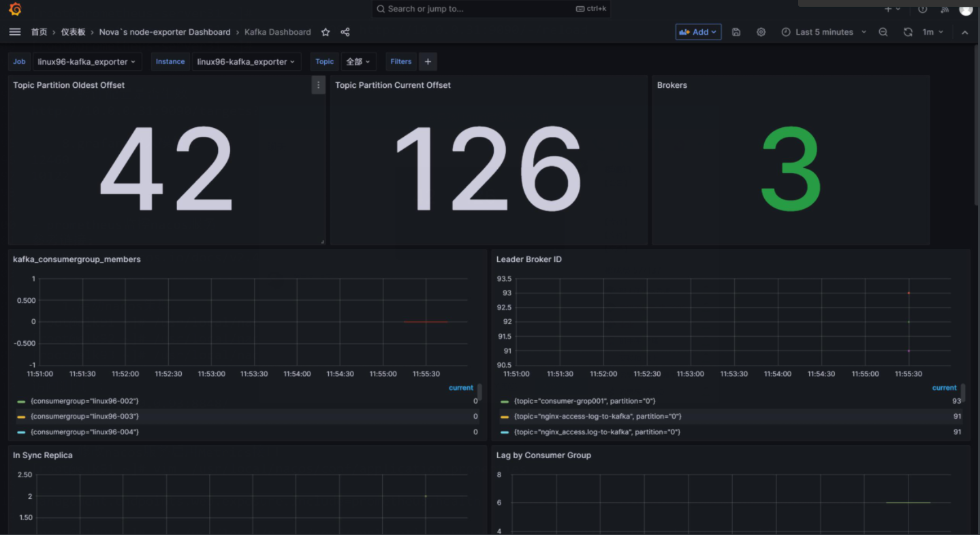
Task: Open Topic Partition Oldest Offset panel menu
Action: coord(318,85)
